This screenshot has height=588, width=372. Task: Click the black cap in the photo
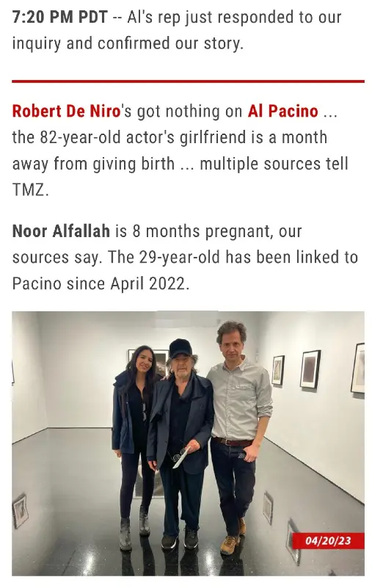click(x=180, y=349)
